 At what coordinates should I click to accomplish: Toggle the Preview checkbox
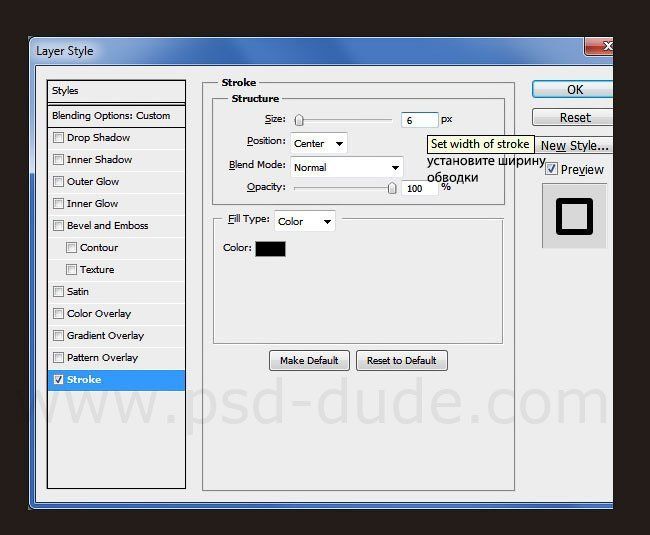(x=551, y=169)
